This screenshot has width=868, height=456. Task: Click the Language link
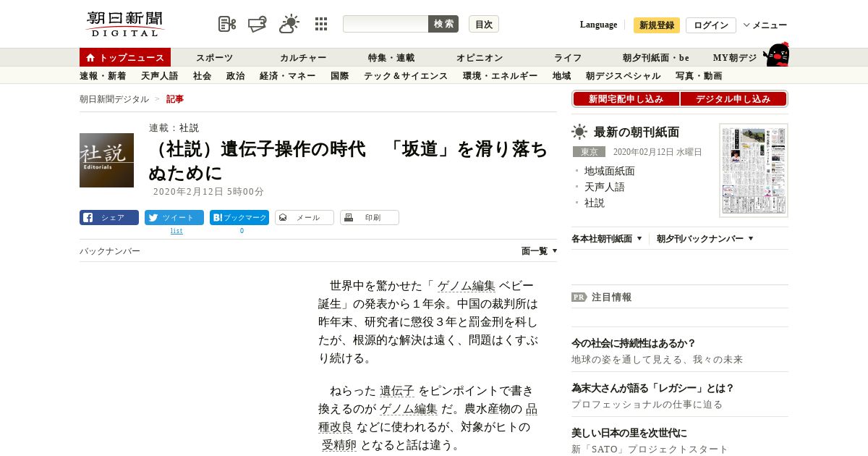[x=598, y=25]
